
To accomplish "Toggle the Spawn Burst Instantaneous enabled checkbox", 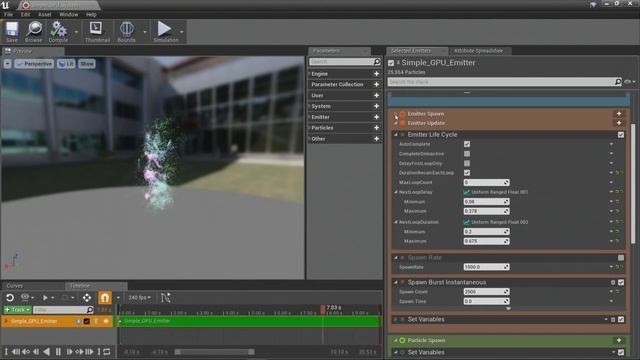I will 621,282.
